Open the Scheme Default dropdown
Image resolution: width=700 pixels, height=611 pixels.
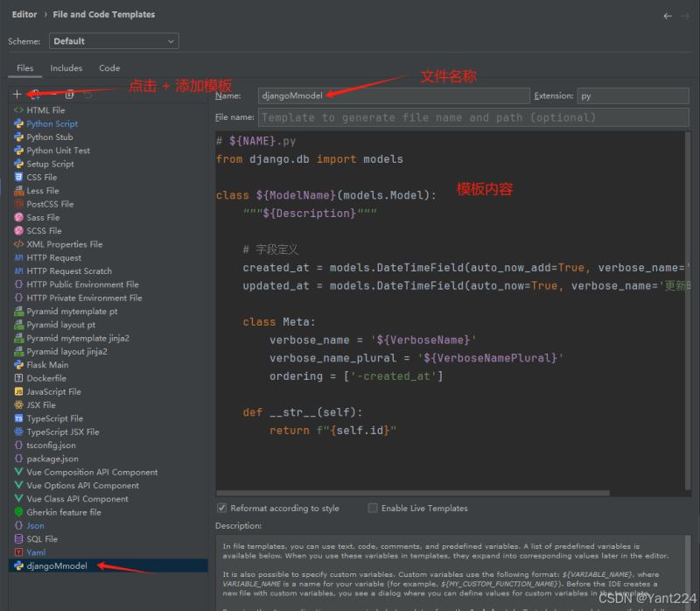click(x=114, y=41)
